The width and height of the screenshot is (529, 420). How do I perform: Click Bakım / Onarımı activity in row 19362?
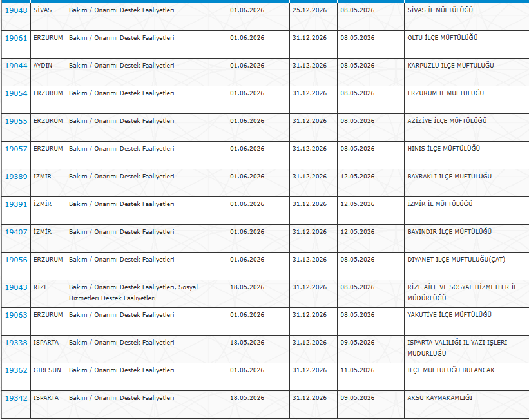click(x=121, y=370)
